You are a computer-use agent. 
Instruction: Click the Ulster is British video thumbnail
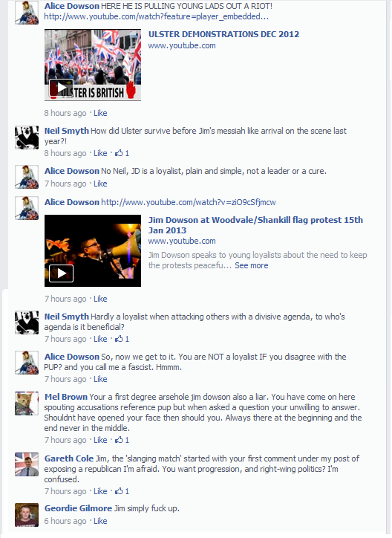point(93,65)
